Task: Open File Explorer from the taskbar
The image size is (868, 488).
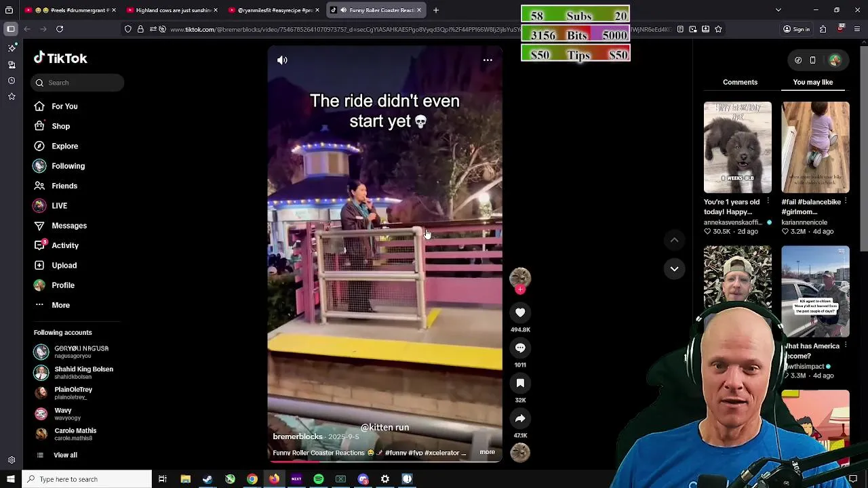Action: click(x=185, y=479)
